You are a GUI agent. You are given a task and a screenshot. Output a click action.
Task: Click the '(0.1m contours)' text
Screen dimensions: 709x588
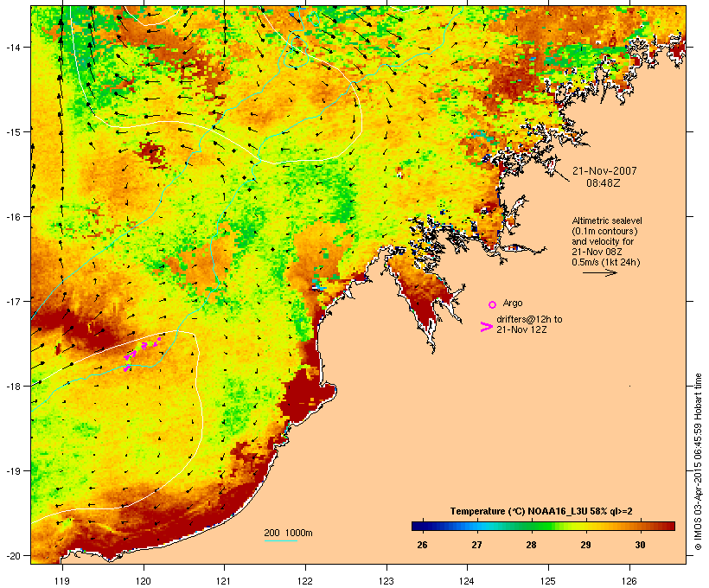[x=605, y=231]
